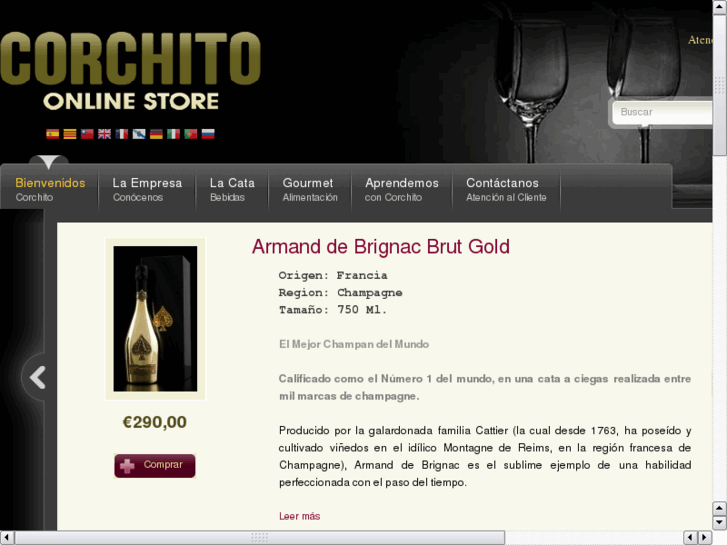The width and height of the screenshot is (727, 545).
Task: Open the Gourmet Alimentación tab
Action: coord(310,189)
